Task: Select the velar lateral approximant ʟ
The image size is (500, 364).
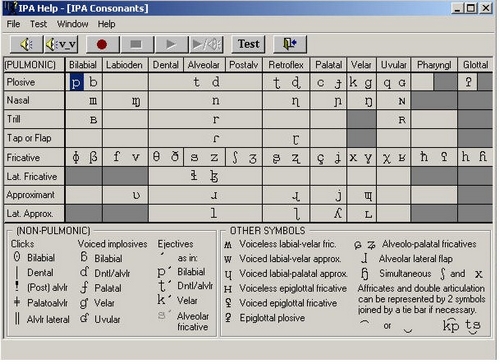Action: coord(368,214)
